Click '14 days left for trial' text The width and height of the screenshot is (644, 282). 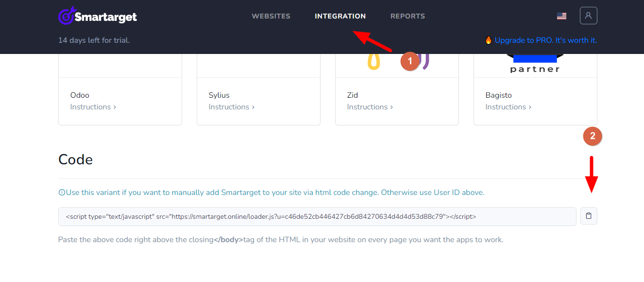click(94, 40)
